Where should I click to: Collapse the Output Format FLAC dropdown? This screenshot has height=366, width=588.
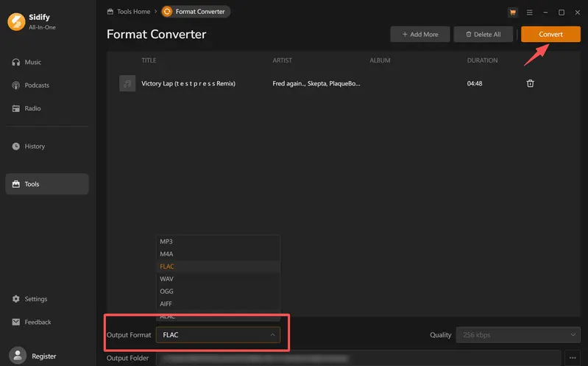click(x=218, y=335)
